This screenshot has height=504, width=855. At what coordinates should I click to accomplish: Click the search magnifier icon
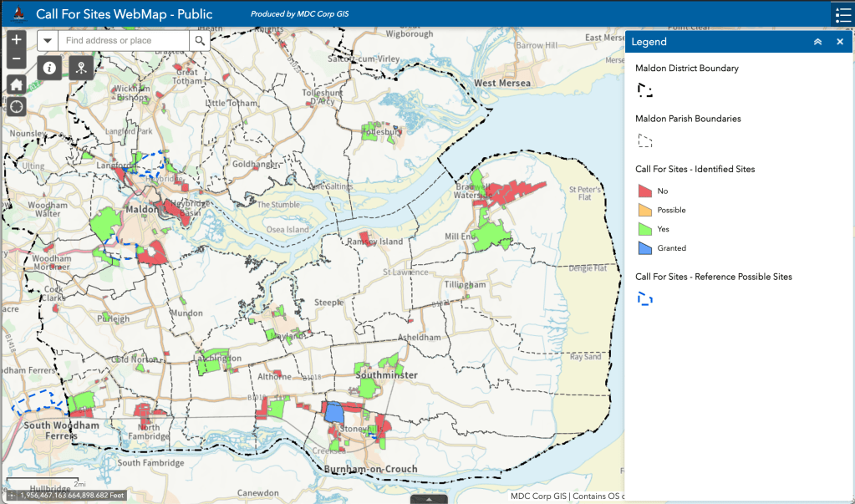199,40
